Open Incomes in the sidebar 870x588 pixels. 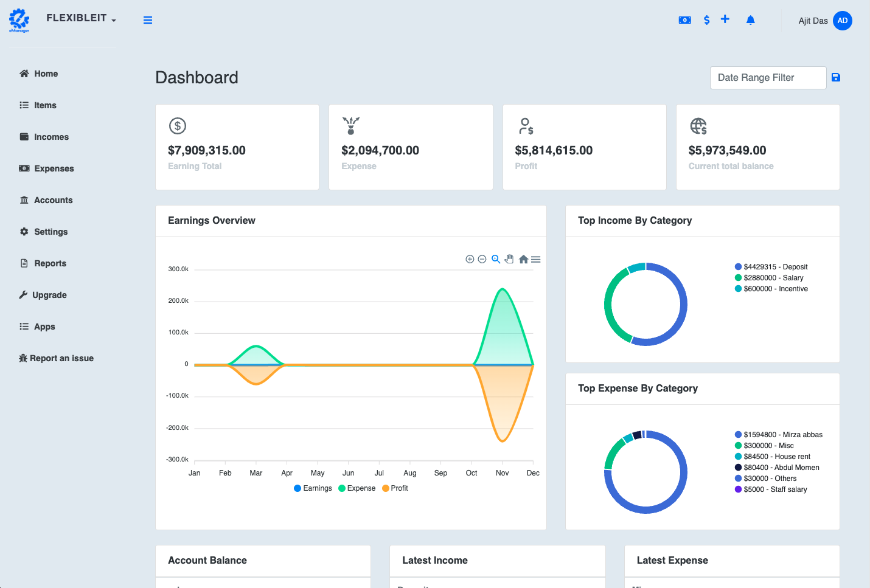(x=51, y=137)
